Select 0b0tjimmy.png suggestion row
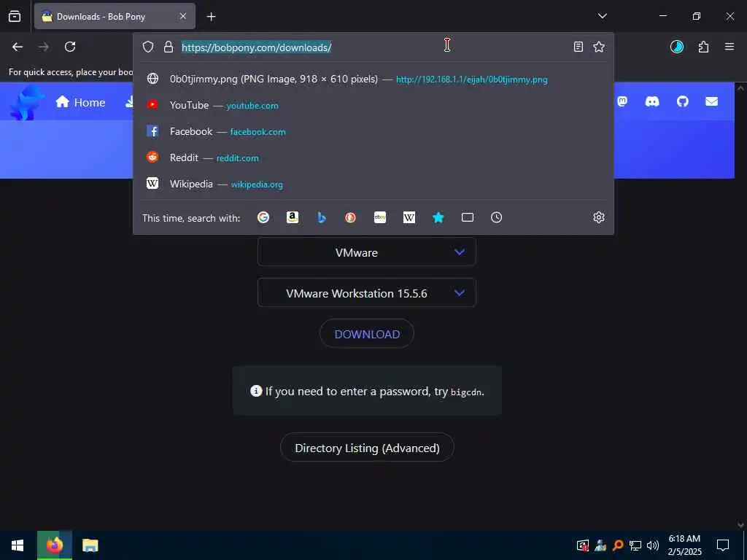This screenshot has height=560, width=747. 373,79
